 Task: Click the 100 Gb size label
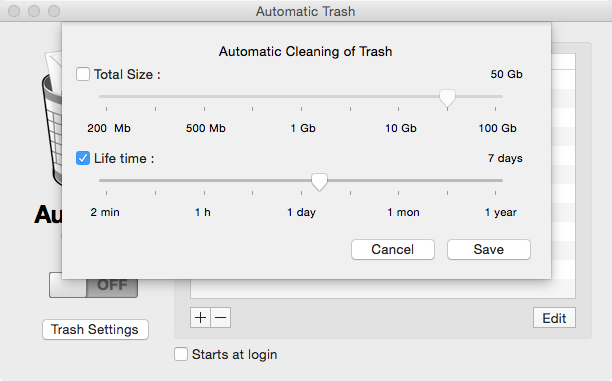point(498,128)
